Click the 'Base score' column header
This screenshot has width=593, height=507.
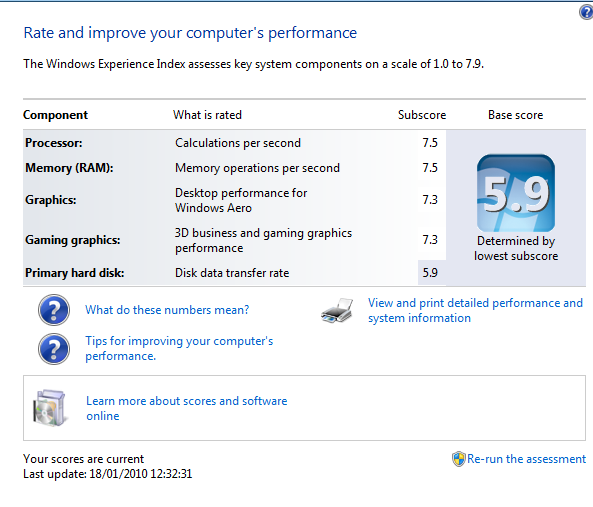(515, 115)
